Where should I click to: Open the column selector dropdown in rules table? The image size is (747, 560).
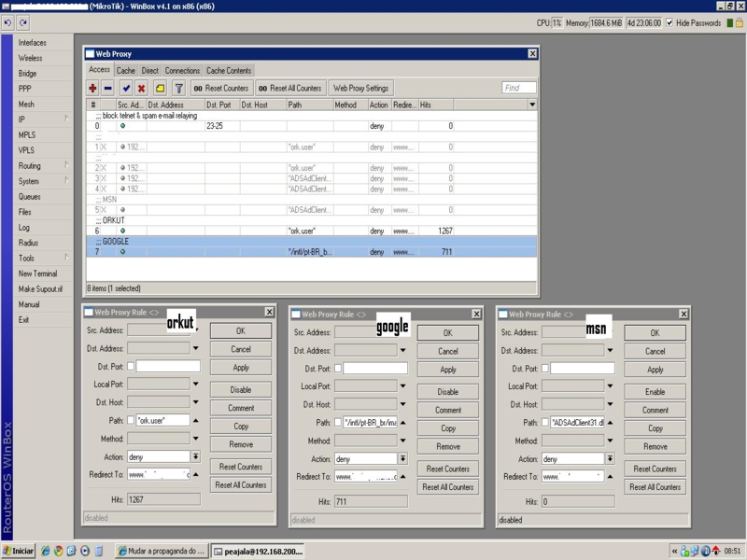click(532, 105)
